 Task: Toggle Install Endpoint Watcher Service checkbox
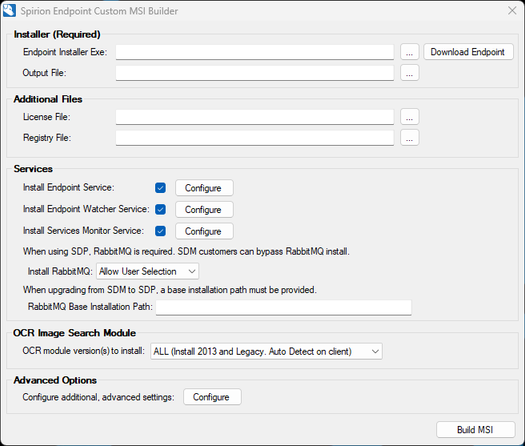coord(160,209)
